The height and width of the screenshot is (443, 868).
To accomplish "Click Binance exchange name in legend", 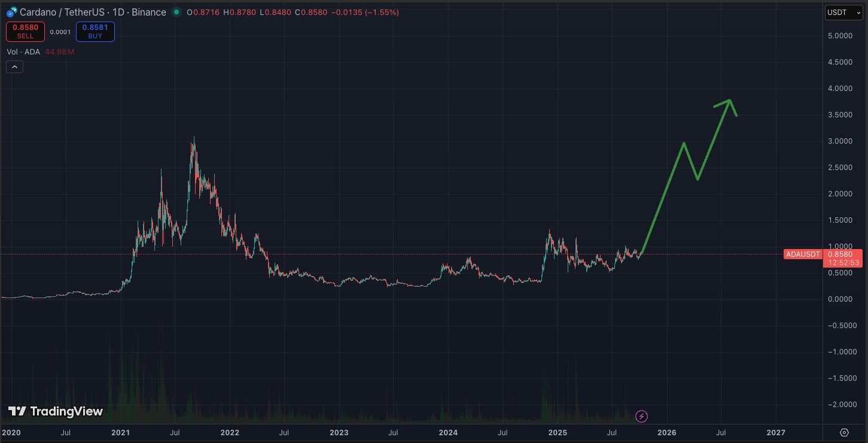I will [150, 12].
